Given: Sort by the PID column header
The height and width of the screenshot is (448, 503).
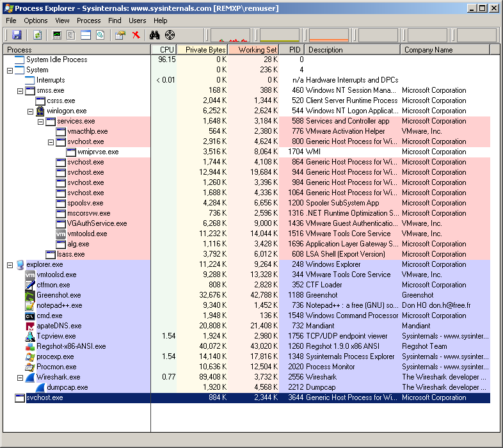Looking at the screenshot, I should click(292, 50).
